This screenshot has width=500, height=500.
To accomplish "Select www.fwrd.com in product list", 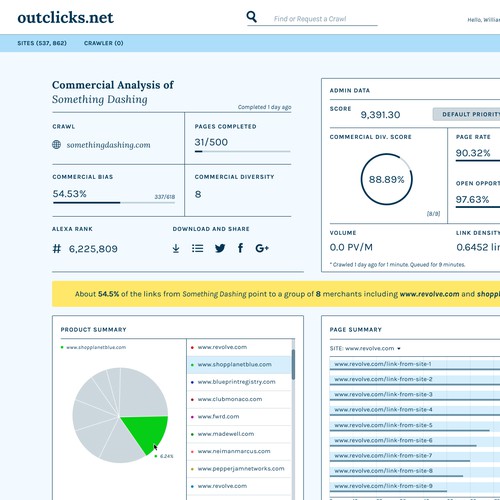I will [239, 417].
